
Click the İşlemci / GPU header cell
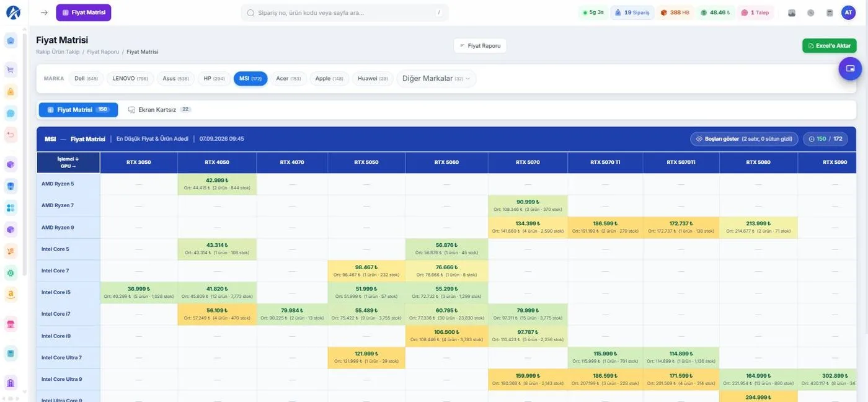[x=68, y=163]
